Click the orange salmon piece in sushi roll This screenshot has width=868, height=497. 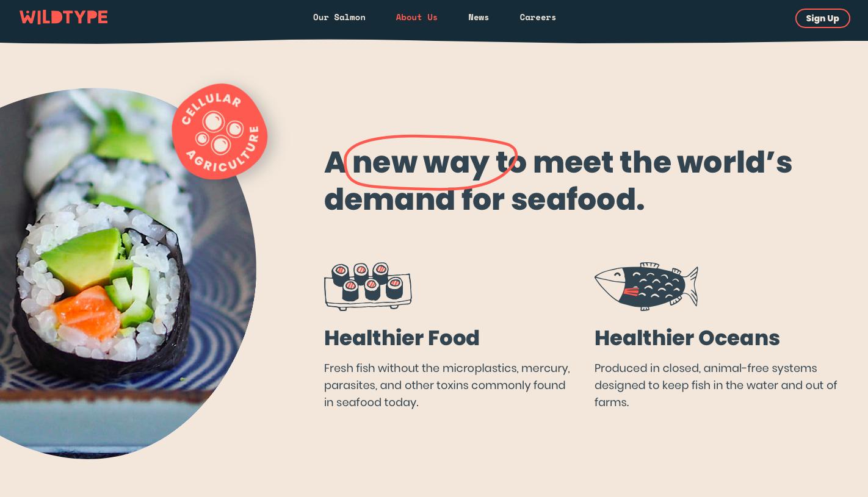87,315
